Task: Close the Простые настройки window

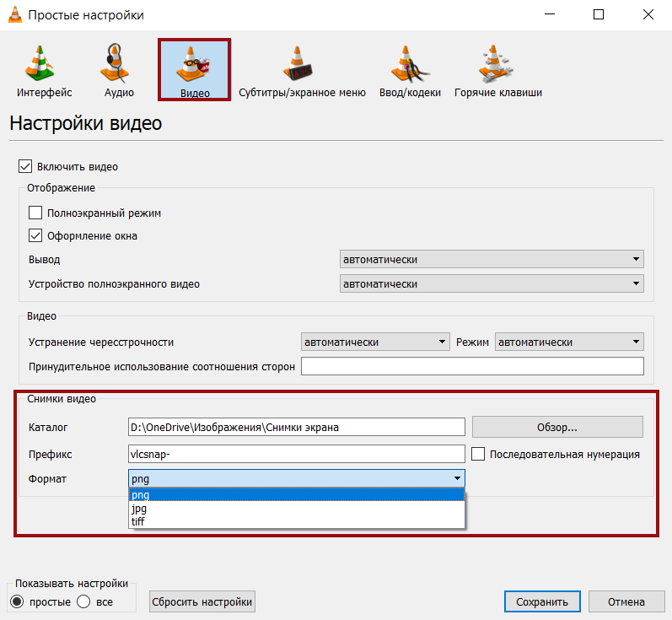Action: (x=648, y=14)
